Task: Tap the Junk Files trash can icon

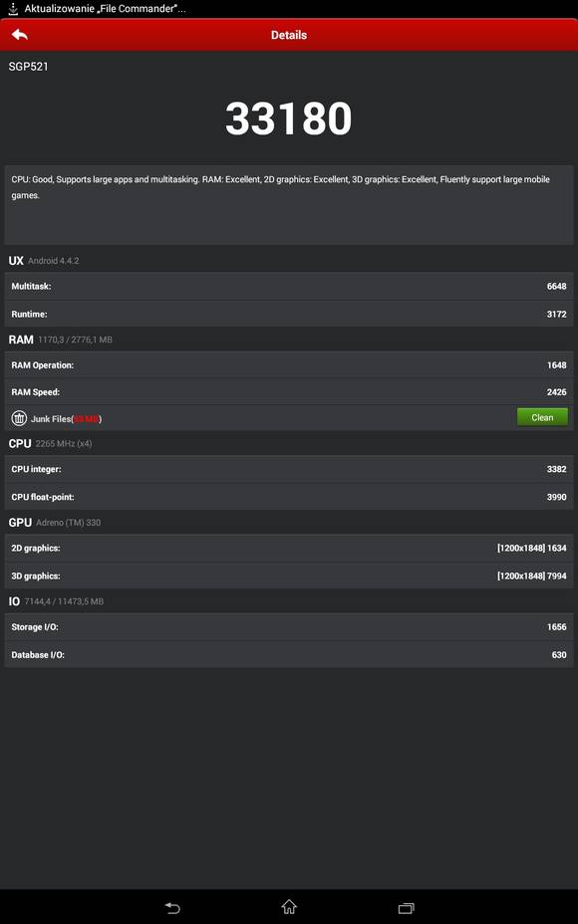Action: pyautogui.click(x=19, y=418)
